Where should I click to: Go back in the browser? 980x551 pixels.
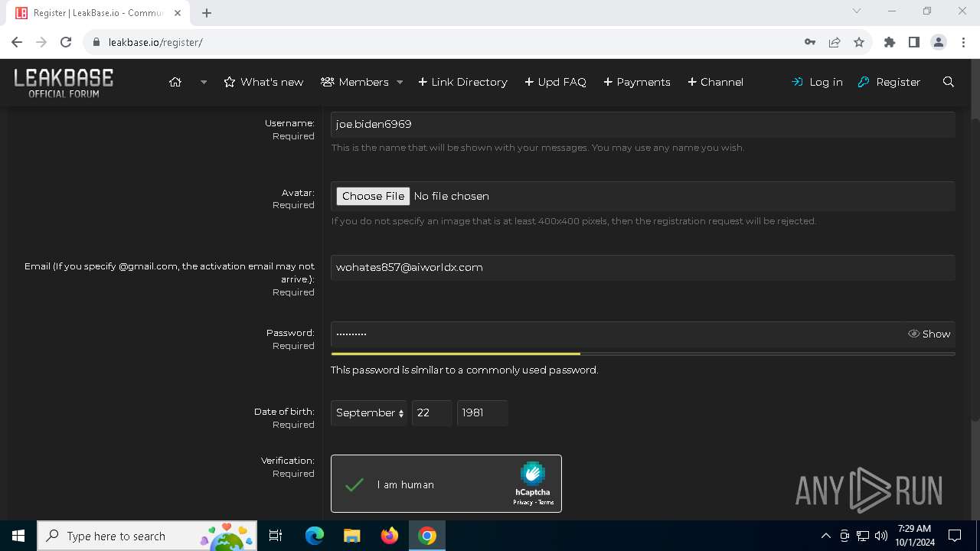click(x=17, y=42)
